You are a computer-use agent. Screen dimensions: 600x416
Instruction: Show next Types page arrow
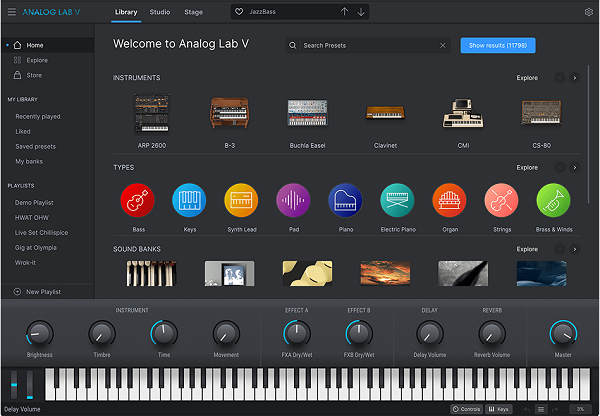point(574,167)
